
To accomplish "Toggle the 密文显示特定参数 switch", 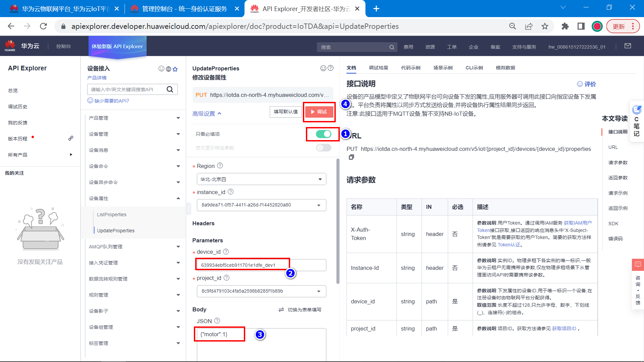I will pos(323,148).
